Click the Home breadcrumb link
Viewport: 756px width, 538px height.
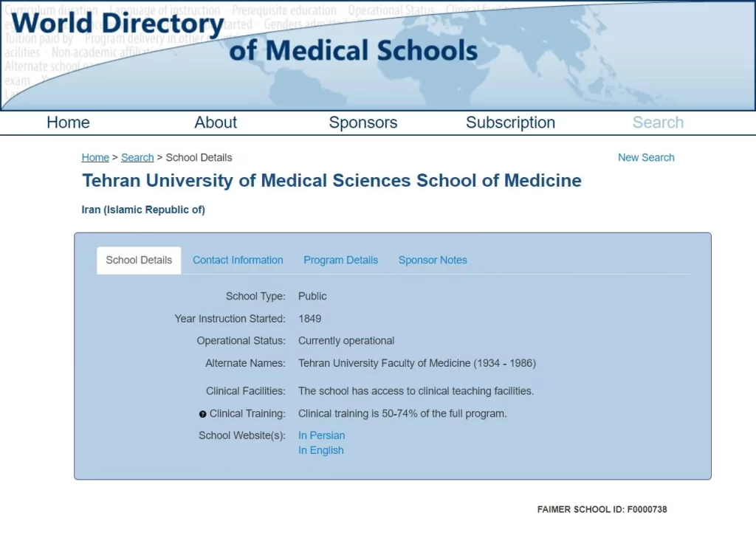click(x=95, y=157)
